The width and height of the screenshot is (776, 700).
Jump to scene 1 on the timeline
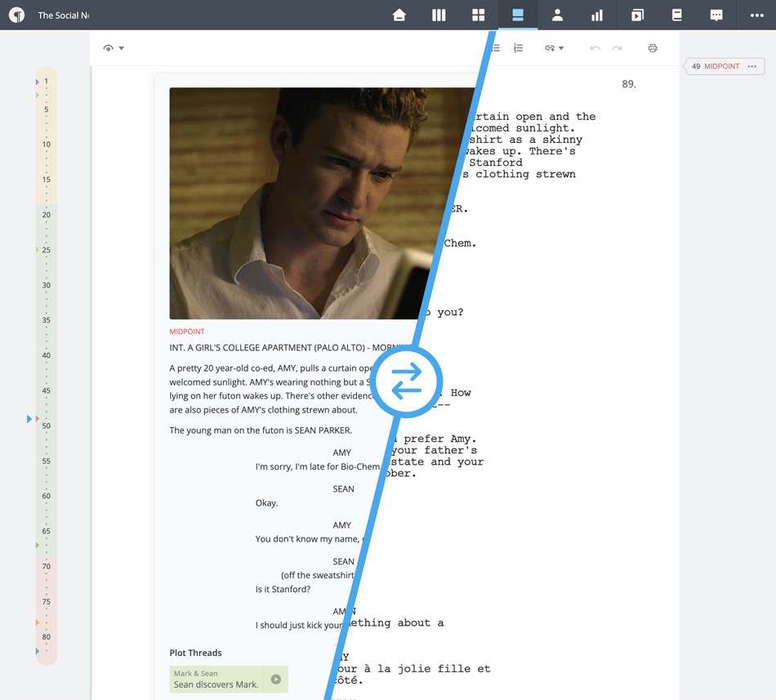[46, 81]
